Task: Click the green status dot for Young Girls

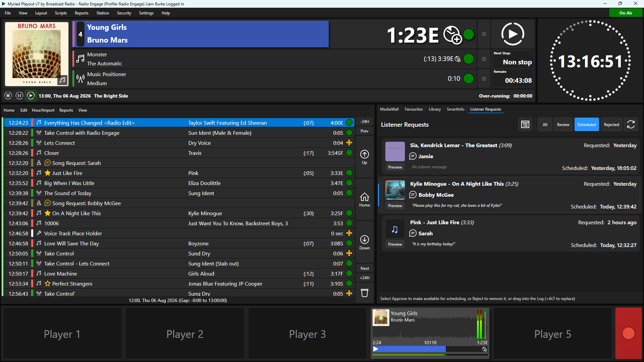Action: (x=469, y=34)
